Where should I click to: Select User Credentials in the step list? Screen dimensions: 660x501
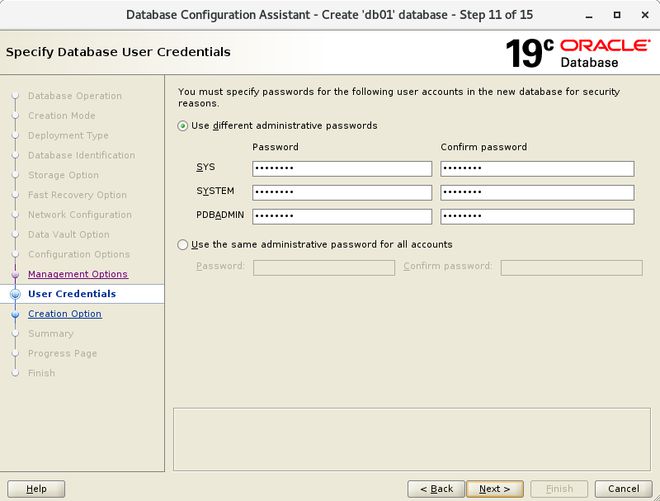tap(72, 294)
